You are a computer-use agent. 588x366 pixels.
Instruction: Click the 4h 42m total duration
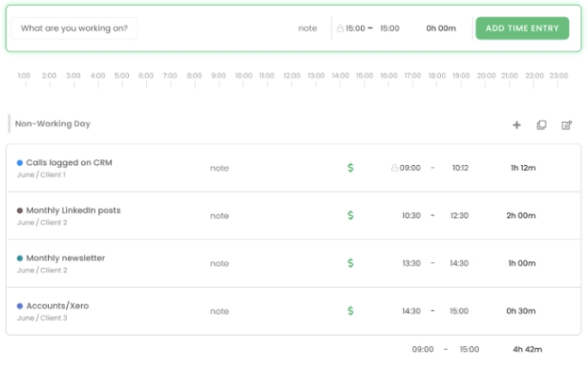[528, 349]
